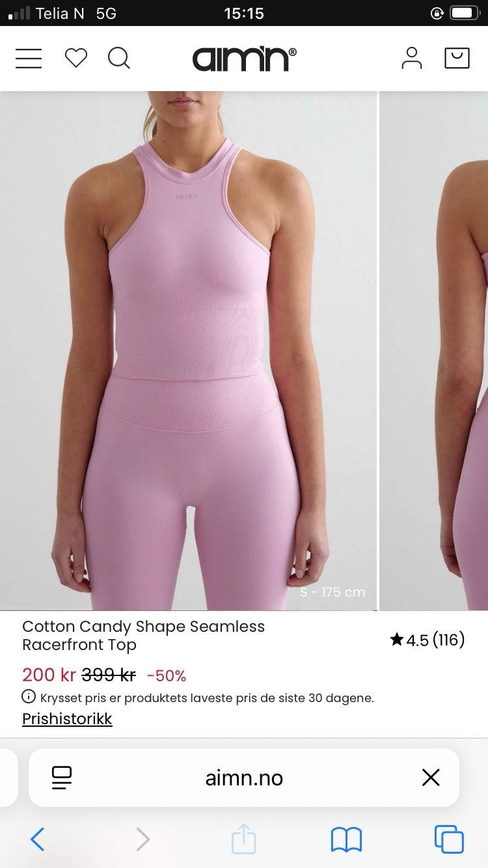This screenshot has height=868, width=488.
Task: Open the Prishistorikk price history link
Action: click(67, 719)
